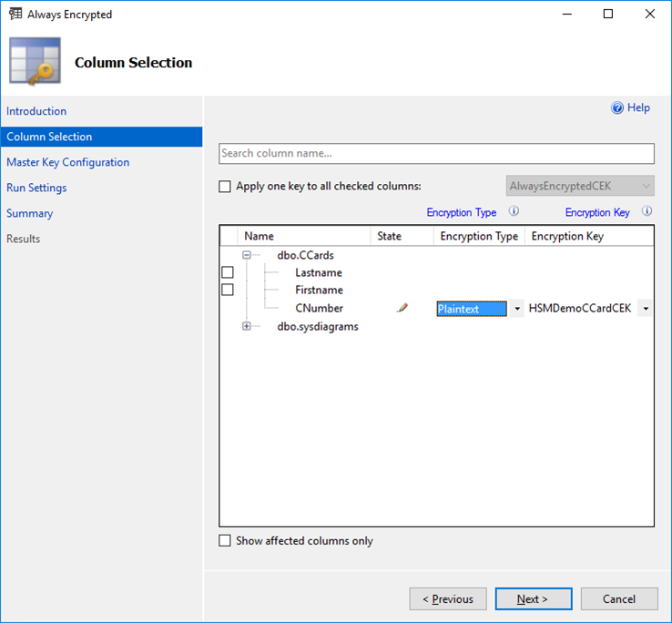
Task: Collapse the dbo.CCards tree node
Action: [246, 256]
